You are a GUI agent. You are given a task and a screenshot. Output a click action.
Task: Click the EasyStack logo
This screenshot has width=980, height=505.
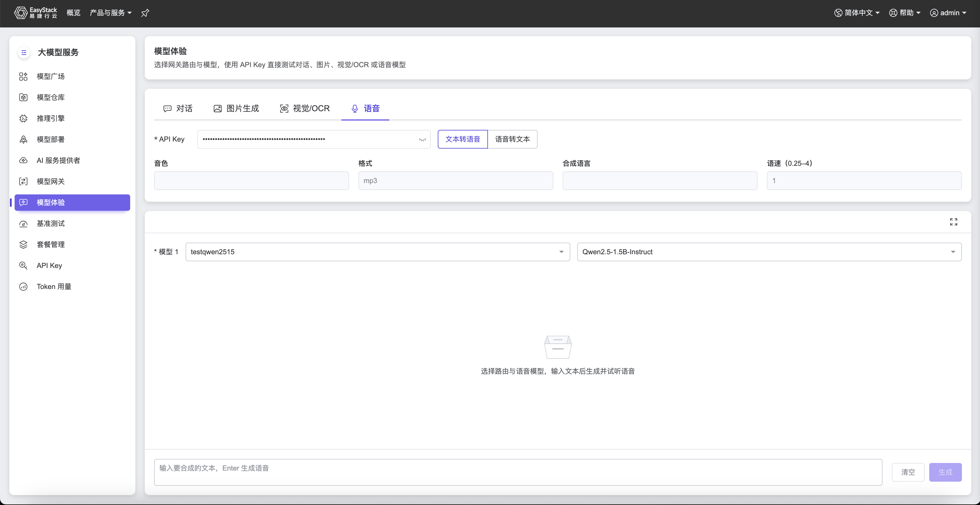click(35, 13)
